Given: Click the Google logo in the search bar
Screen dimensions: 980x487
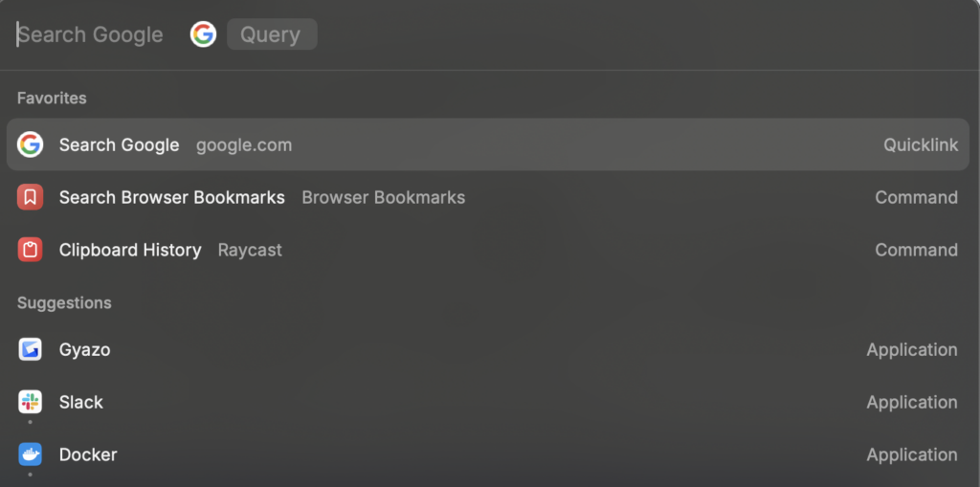Looking at the screenshot, I should (x=203, y=34).
